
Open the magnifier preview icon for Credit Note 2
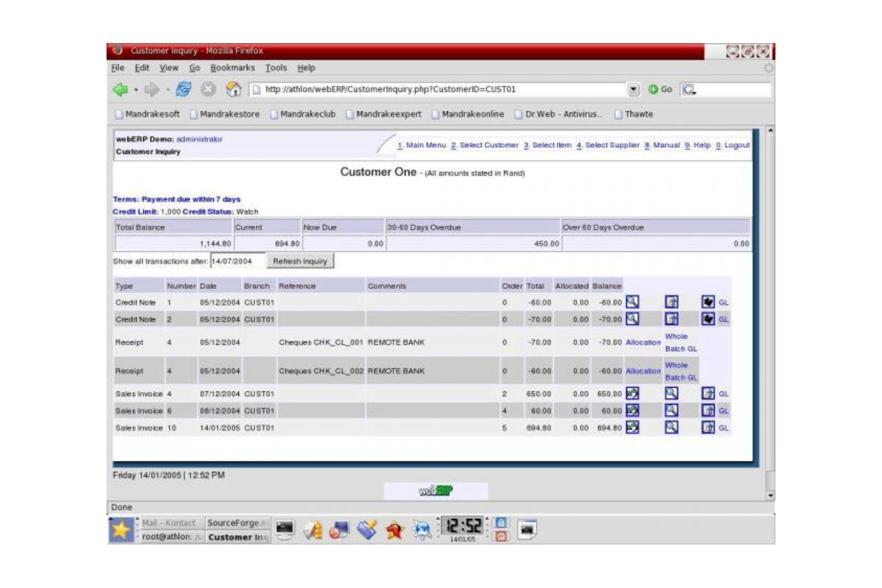tap(632, 319)
